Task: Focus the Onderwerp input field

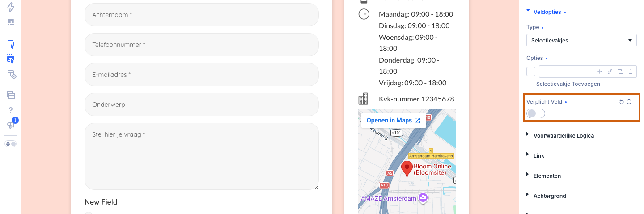Action: click(x=201, y=105)
